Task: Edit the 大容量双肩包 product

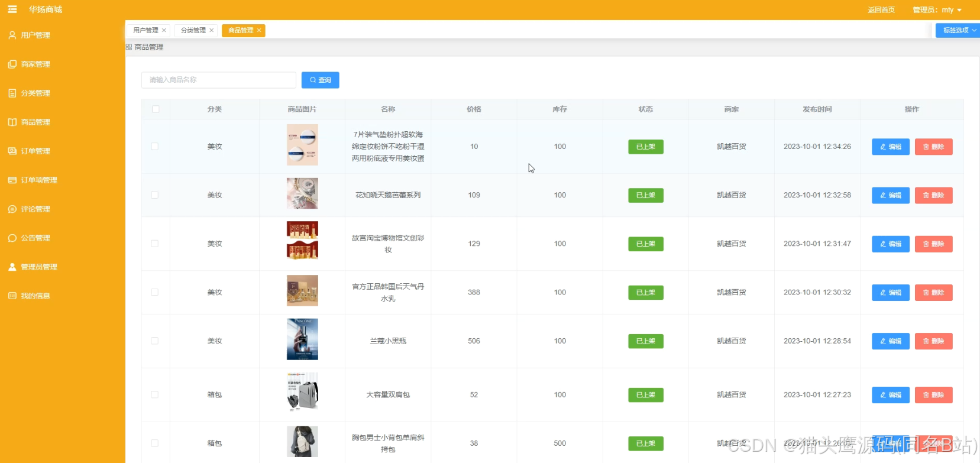Action: (x=890, y=394)
